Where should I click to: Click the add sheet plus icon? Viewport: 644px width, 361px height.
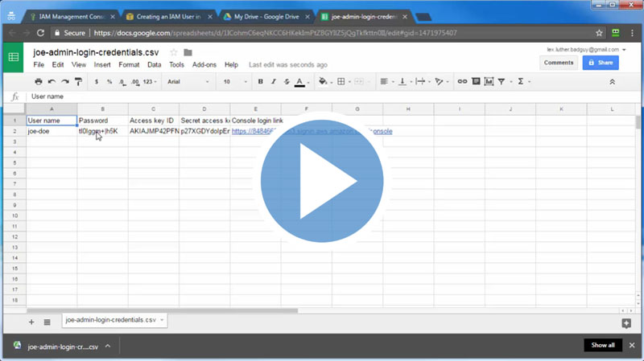pyautogui.click(x=31, y=322)
